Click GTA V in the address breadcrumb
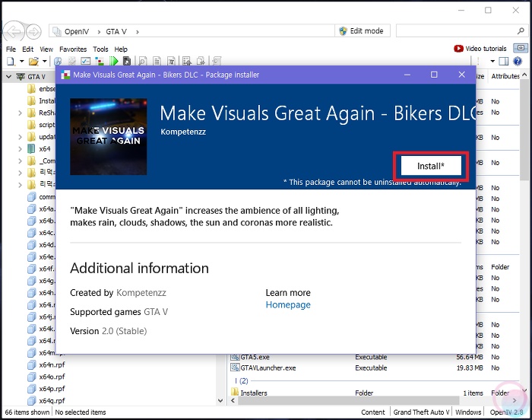Screen dimensions: 532x420 tap(116, 32)
